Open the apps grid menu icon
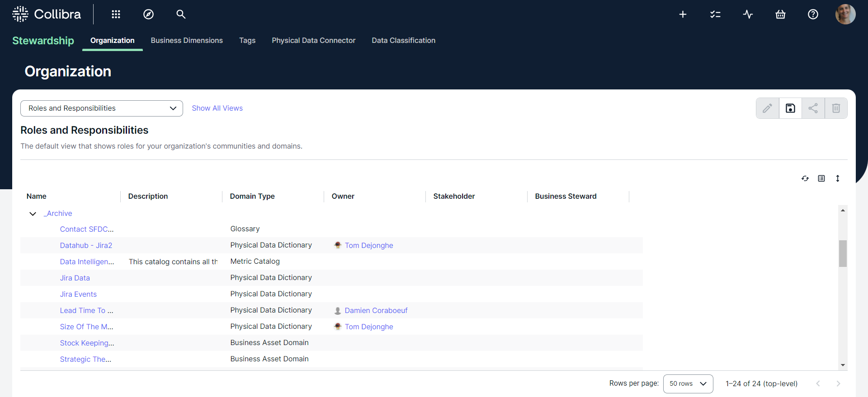The width and height of the screenshot is (868, 397). point(116,14)
